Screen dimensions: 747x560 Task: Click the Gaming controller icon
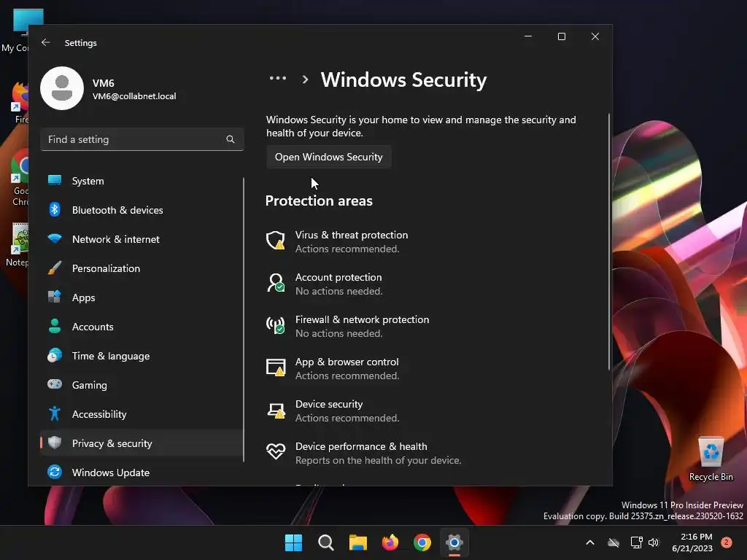pyautogui.click(x=55, y=384)
